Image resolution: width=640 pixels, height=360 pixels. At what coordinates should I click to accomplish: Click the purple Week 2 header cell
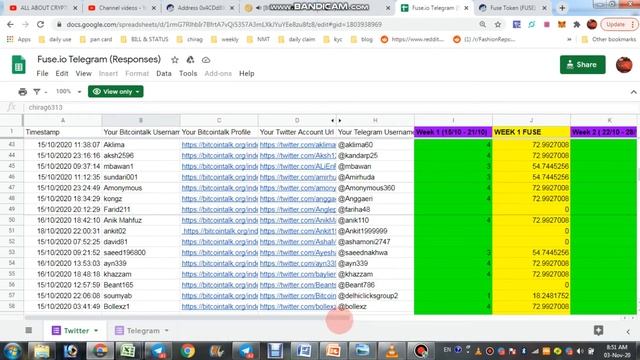604,132
